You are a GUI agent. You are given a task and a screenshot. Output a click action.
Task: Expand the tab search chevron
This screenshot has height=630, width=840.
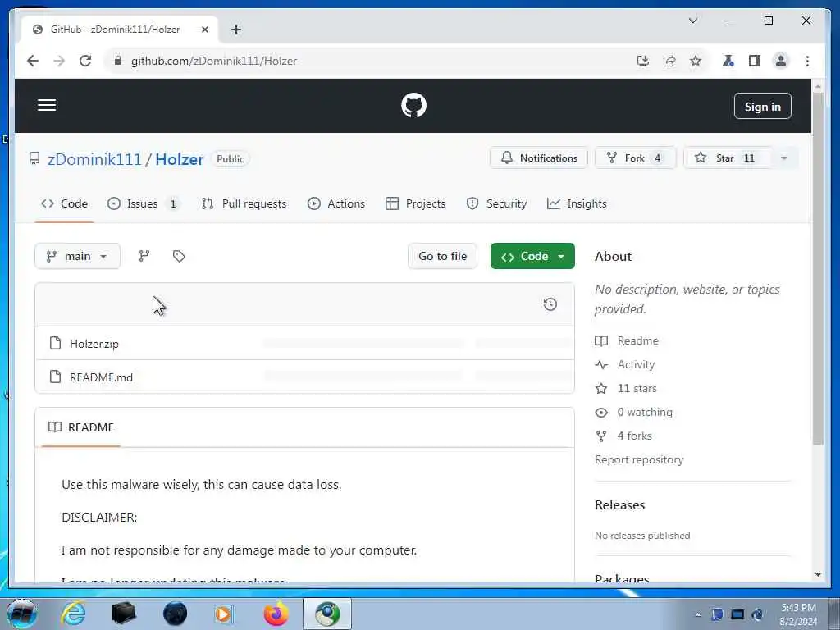[692, 21]
